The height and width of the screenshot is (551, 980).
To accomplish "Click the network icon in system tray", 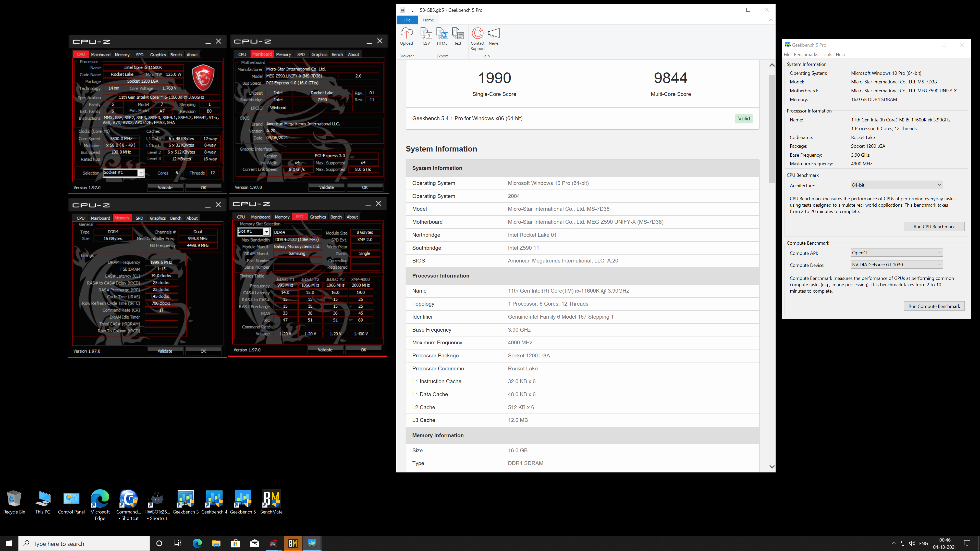I will click(x=903, y=543).
